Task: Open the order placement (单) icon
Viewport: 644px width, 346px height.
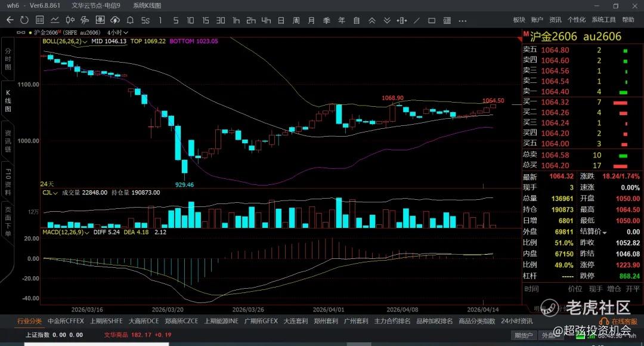Action: click(x=100, y=20)
